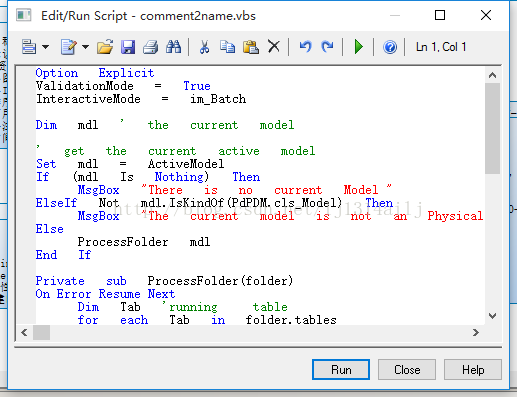This screenshot has width=517, height=397.
Task: Click the 'Ln 1, Col 1' position indicator
Action: pyautogui.click(x=441, y=47)
